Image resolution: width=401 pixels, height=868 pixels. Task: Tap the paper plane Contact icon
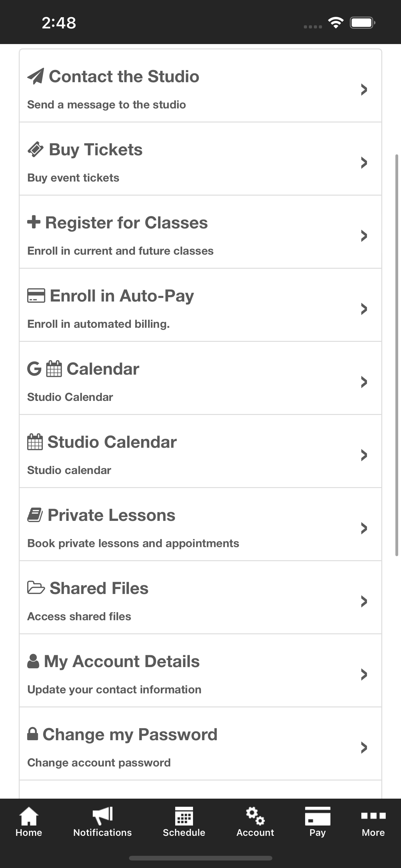click(x=35, y=76)
